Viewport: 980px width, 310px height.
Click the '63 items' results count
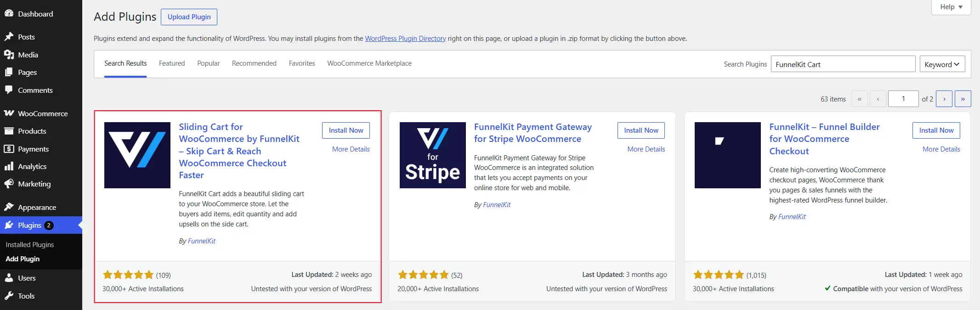(833, 99)
